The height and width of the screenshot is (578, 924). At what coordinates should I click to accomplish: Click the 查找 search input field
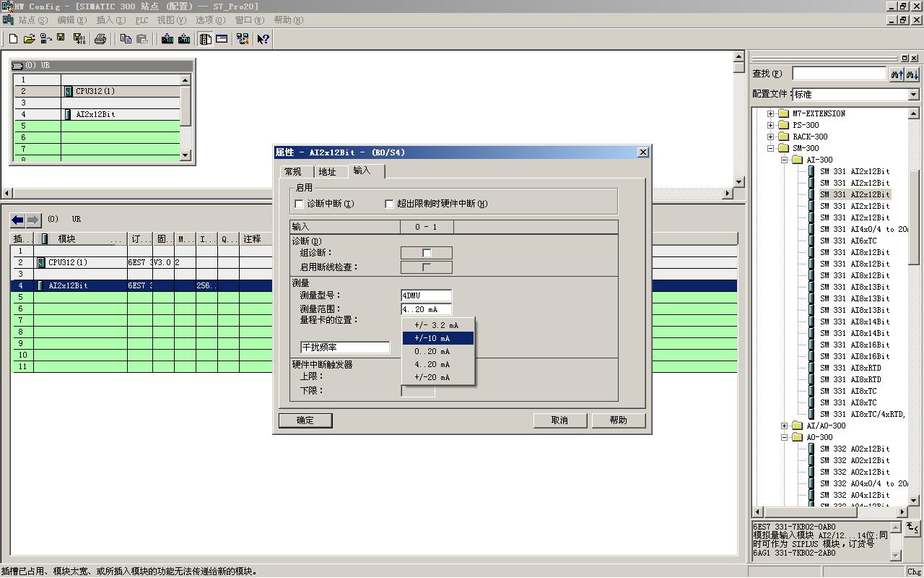pyautogui.click(x=839, y=74)
